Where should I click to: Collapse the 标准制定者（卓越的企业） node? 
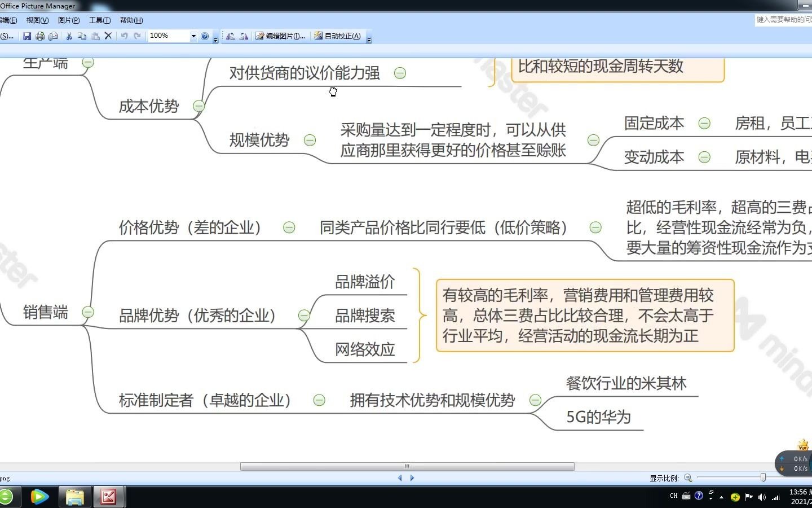(319, 400)
